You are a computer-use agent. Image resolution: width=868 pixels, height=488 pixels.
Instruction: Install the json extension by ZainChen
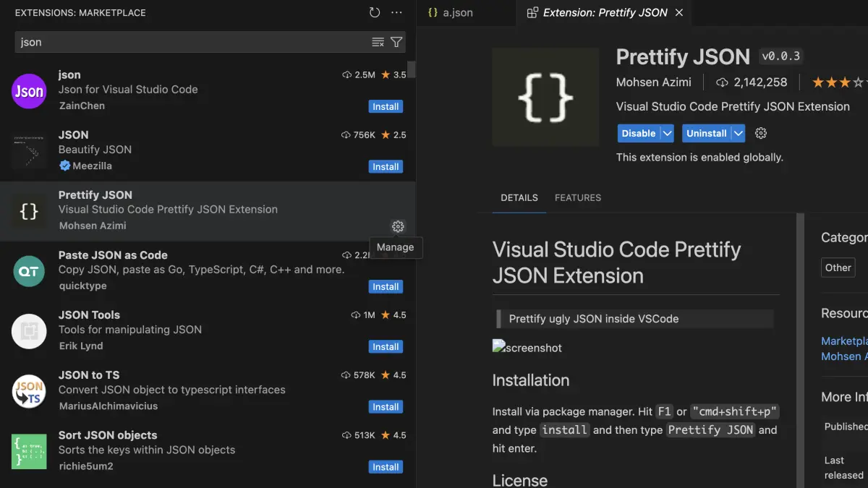[x=386, y=106]
